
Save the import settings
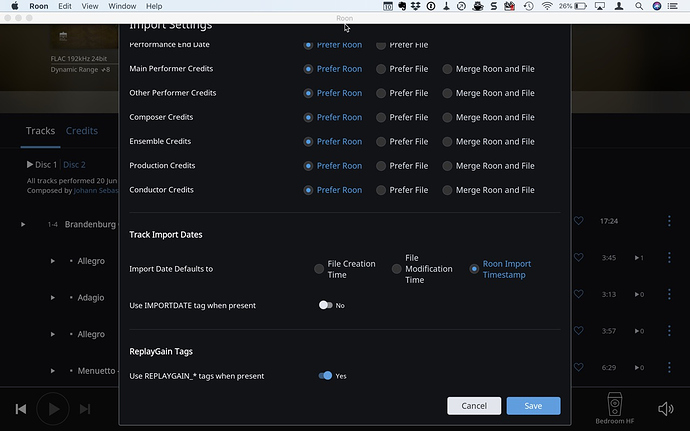pos(533,406)
